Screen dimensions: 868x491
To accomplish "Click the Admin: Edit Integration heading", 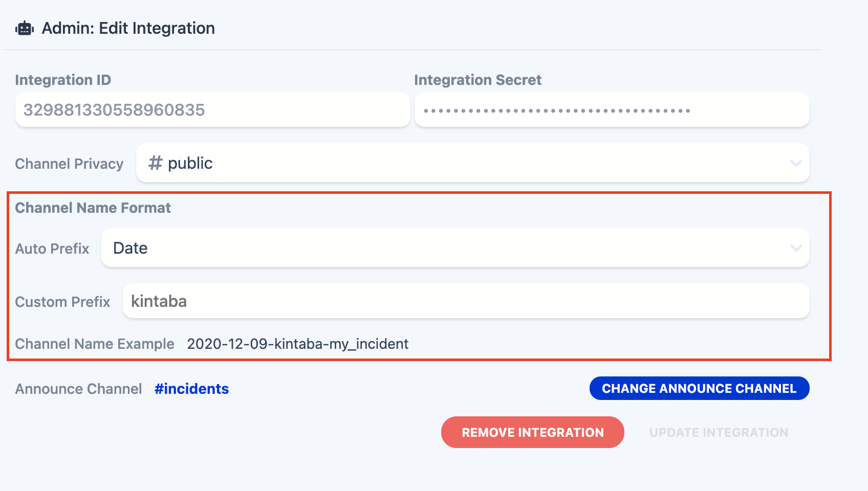I will pyautogui.click(x=128, y=28).
